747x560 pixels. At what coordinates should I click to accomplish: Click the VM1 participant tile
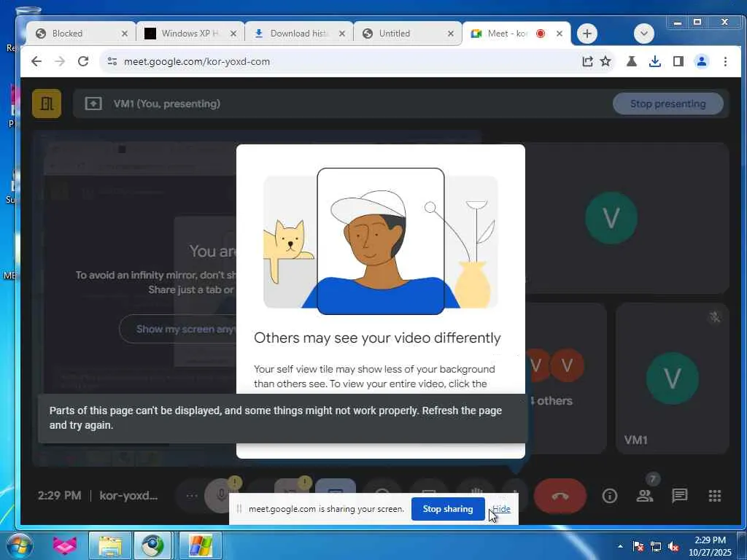(x=672, y=378)
